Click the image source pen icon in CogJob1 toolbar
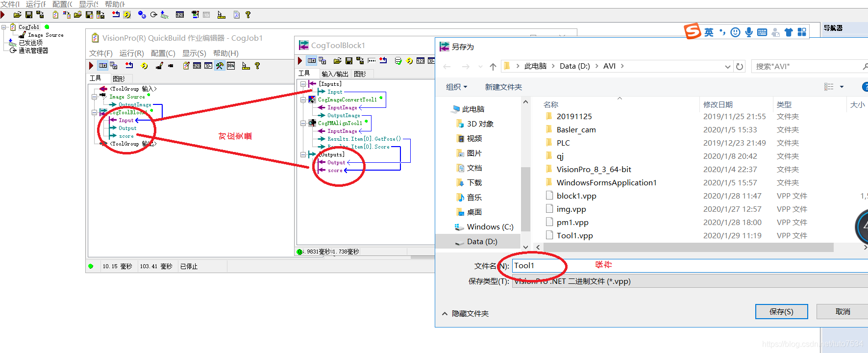Viewport: 868px width, 353px height. (159, 66)
